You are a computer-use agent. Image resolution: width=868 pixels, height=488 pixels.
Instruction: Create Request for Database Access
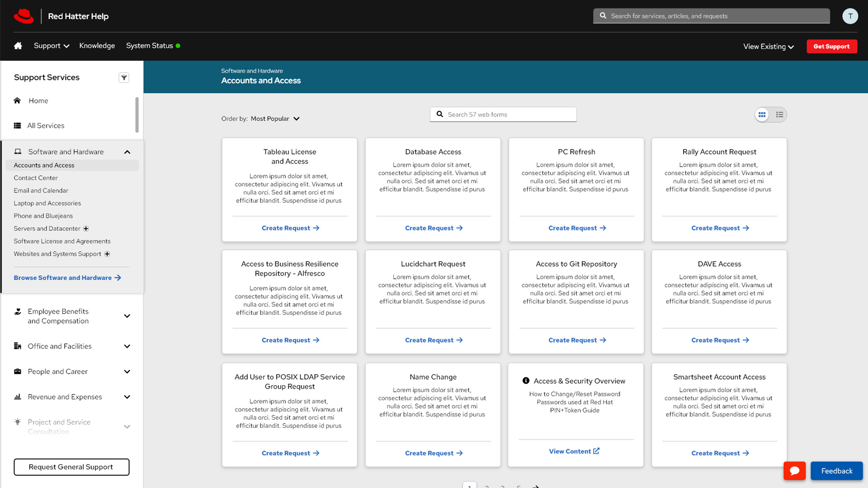[x=434, y=228]
